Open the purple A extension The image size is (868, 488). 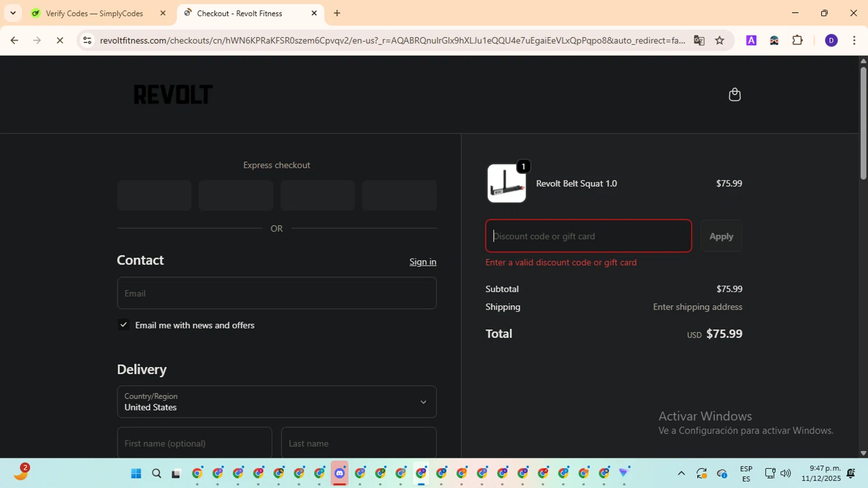pos(751,41)
